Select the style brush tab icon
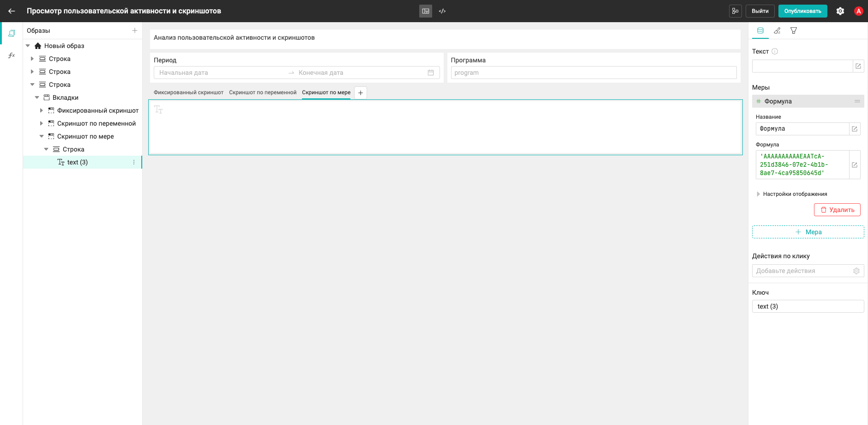The image size is (868, 425). click(x=777, y=30)
